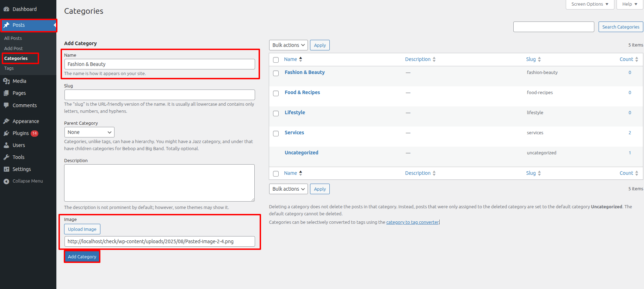The width and height of the screenshot is (644, 289).
Task: Click the Comments bubble icon
Action: [6, 105]
